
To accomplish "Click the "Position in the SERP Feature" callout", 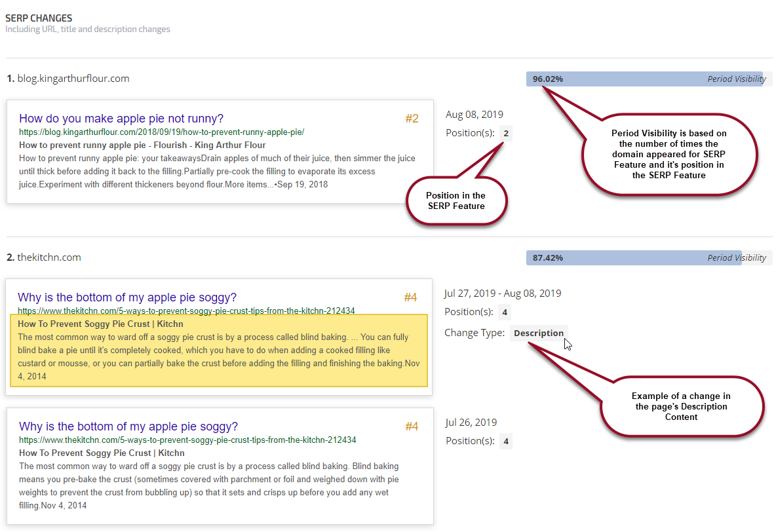I will click(x=456, y=200).
